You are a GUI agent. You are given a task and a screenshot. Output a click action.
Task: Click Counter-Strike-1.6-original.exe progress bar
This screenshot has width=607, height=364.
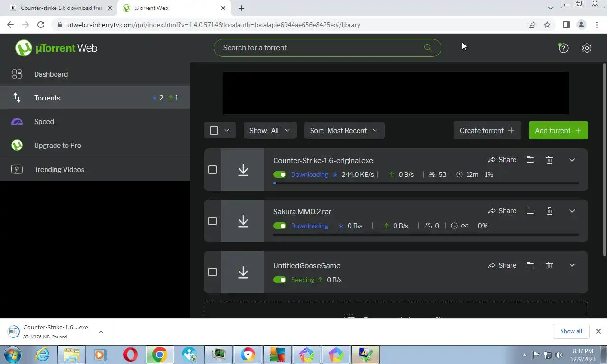[426, 183]
